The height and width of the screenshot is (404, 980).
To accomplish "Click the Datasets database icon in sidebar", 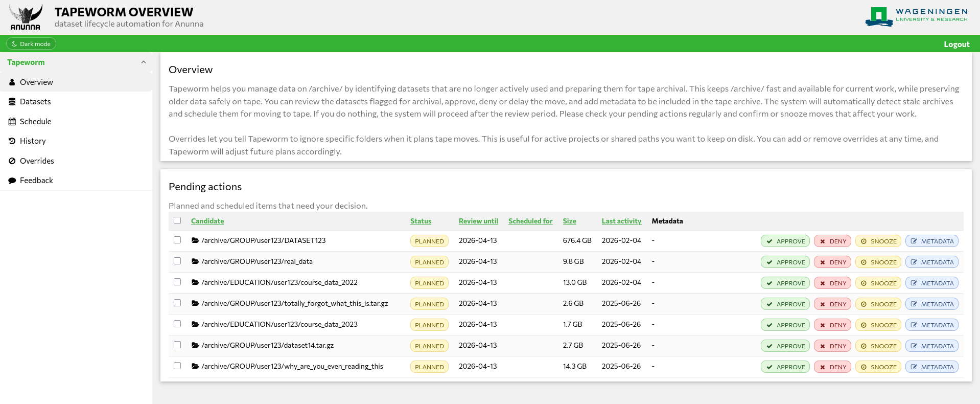I will pos(12,102).
